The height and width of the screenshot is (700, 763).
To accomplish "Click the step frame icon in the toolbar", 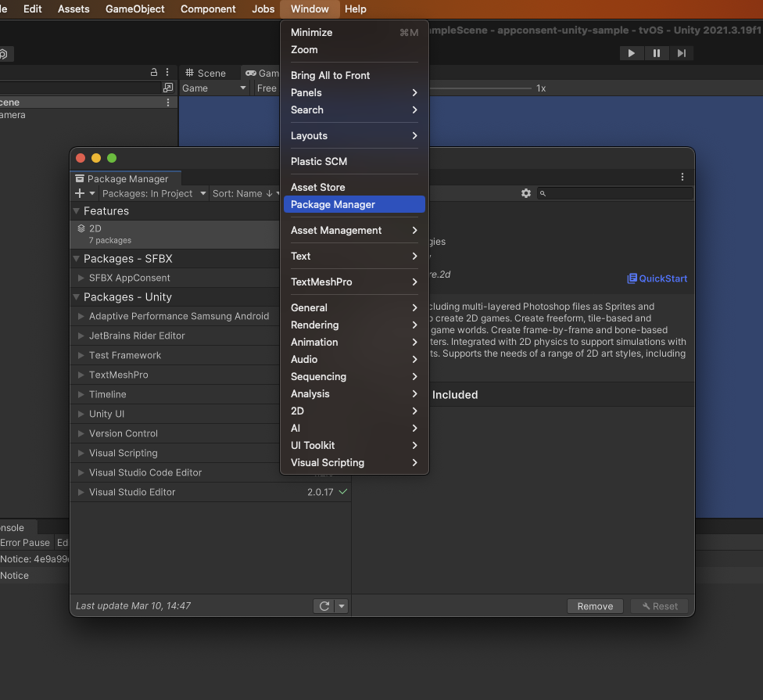I will click(682, 53).
